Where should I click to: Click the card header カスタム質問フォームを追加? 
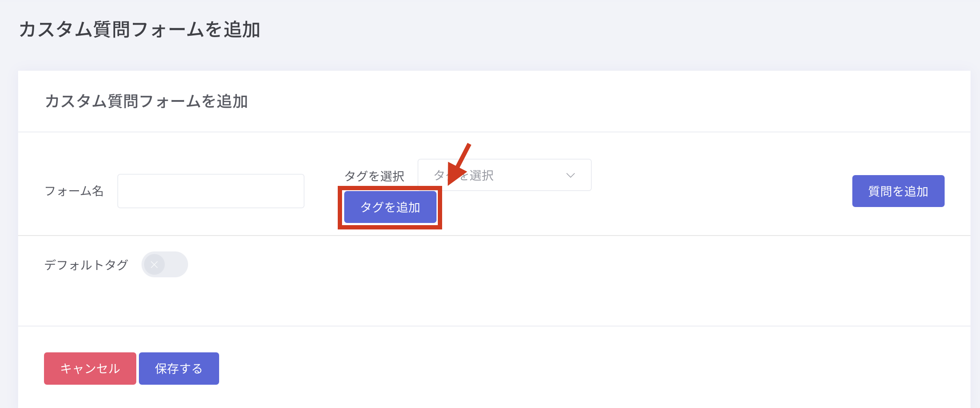point(146,101)
